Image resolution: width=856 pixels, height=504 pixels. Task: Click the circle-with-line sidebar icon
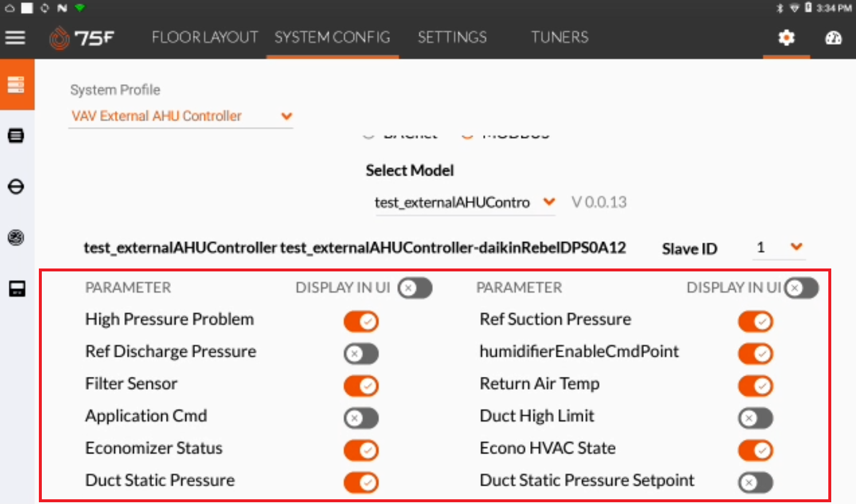tap(16, 187)
